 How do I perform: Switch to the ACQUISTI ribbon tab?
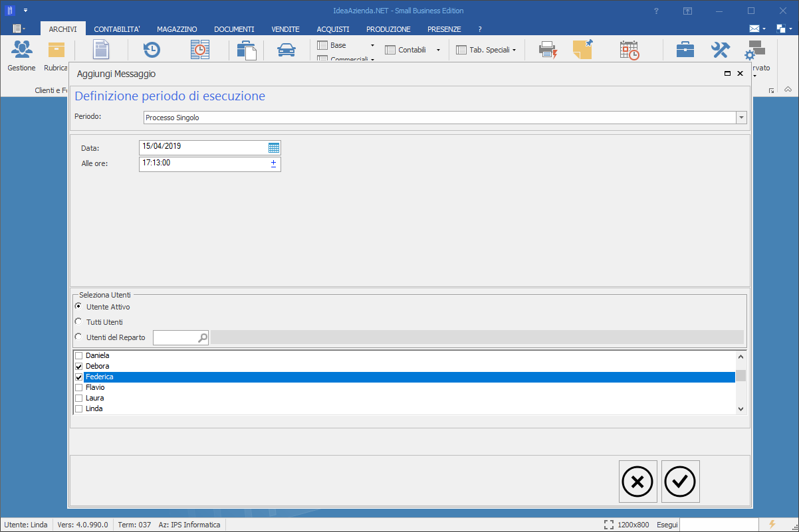333,29
